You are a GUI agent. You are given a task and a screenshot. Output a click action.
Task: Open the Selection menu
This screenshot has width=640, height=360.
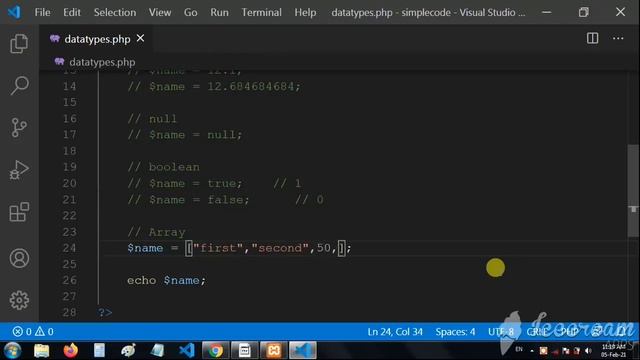click(115, 12)
